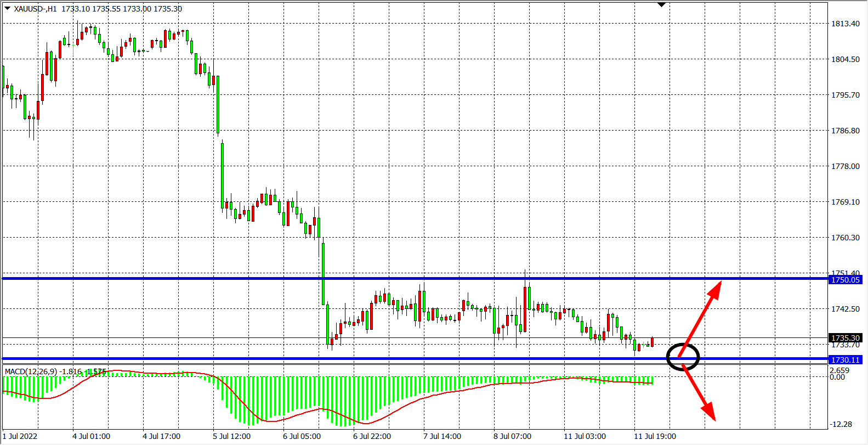868x445 pixels.
Task: Click the 8 Jul 07:00 time label
Action: point(512,436)
